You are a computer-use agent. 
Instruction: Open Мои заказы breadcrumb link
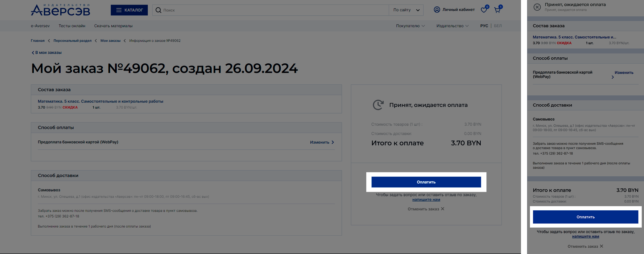pos(110,41)
